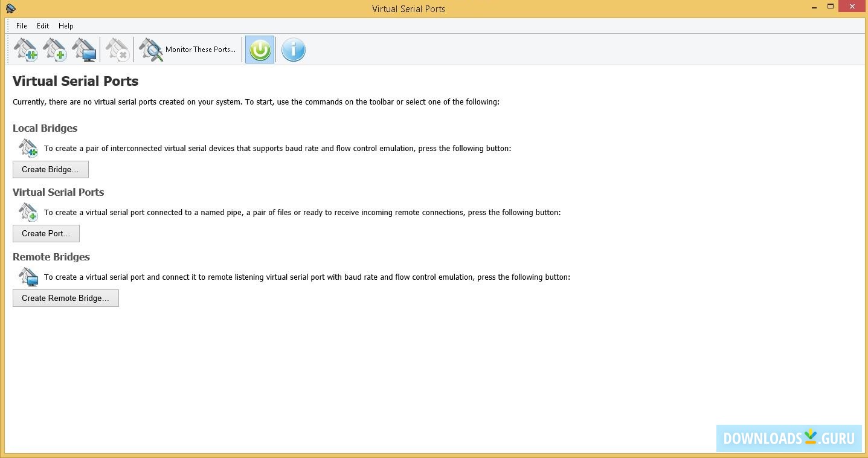Click the icon beside the Local Bridges description
The width and height of the screenshot is (868, 458).
coord(28,148)
